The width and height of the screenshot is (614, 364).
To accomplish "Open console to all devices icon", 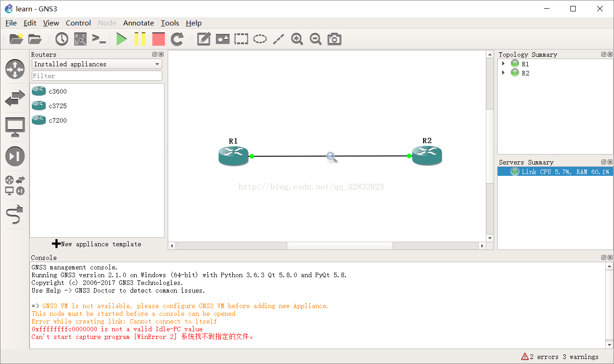I will point(99,39).
